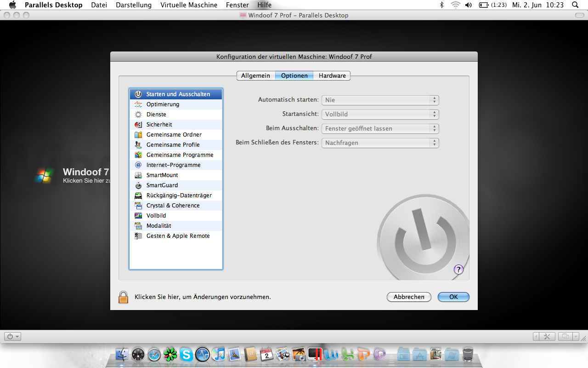Open the Trash in the Dock
The height and width of the screenshot is (368, 588).
click(468, 354)
